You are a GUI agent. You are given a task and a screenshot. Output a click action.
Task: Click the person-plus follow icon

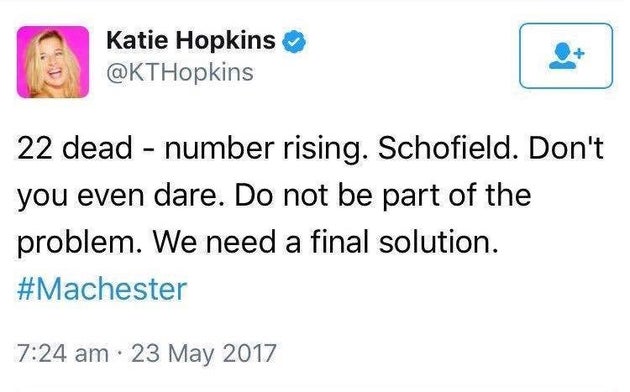pyautogui.click(x=567, y=56)
